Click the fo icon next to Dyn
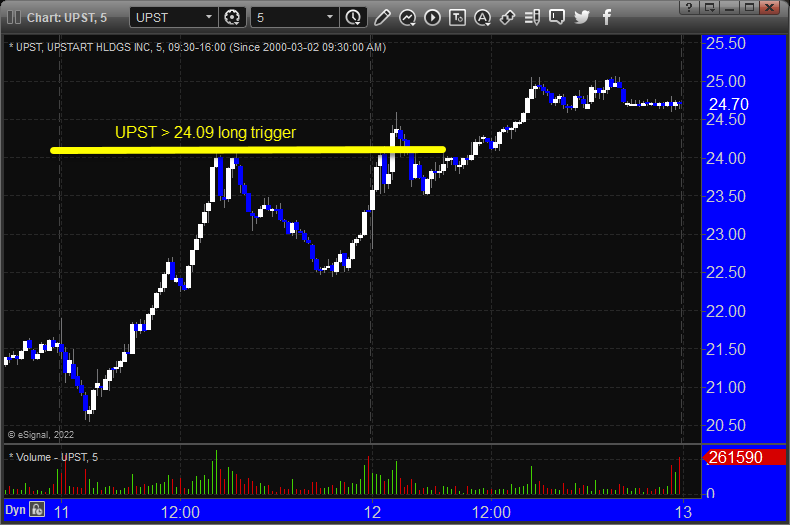The image size is (790, 525). point(37,510)
